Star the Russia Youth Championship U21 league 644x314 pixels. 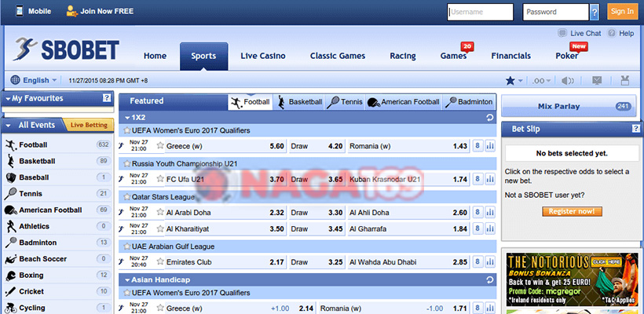(127, 163)
